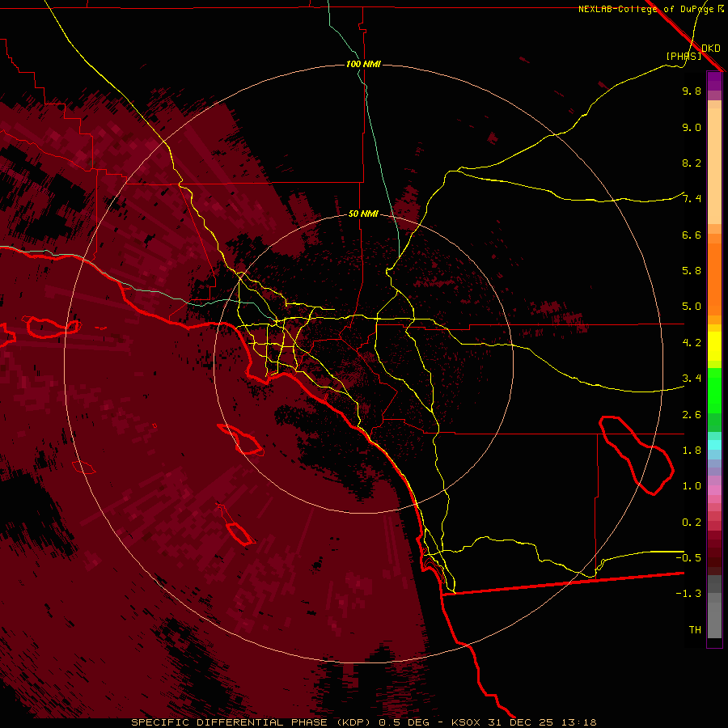Click the -0.5 value on the color scale
This screenshot has height=728, width=728.
click(688, 558)
